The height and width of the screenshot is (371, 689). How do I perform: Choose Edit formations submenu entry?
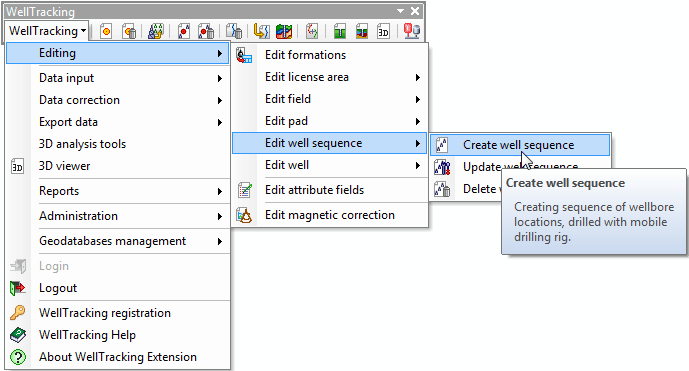[330, 55]
